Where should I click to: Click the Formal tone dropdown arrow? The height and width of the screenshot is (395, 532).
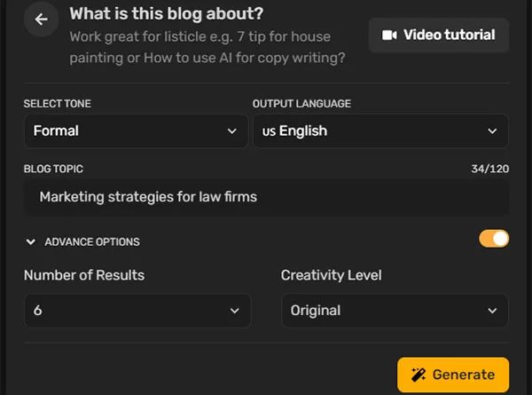coord(232,131)
